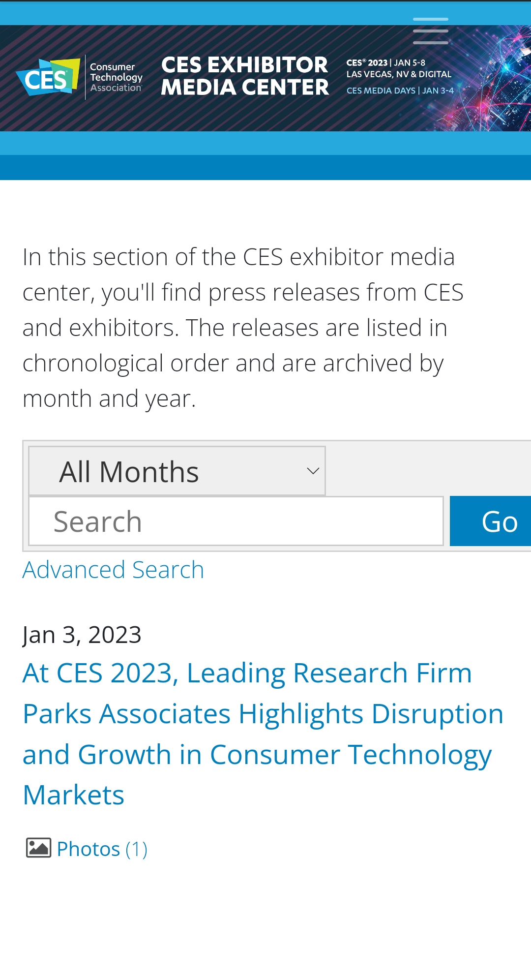
Task: Open the Parks Associates press release headline
Action: click(x=263, y=734)
